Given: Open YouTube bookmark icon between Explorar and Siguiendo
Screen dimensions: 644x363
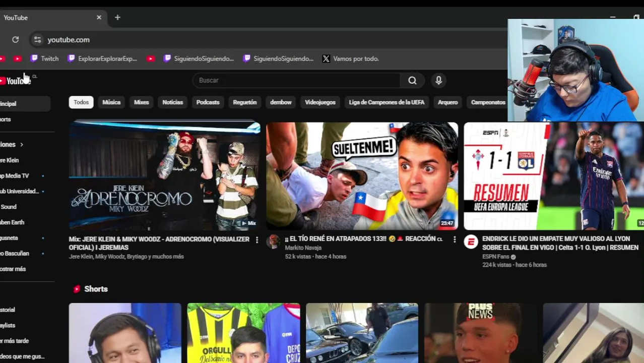Looking at the screenshot, I should [151, 58].
